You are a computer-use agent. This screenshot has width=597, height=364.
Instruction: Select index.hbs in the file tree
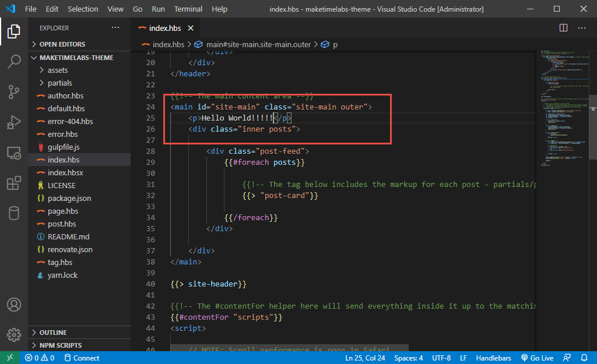coord(79,160)
